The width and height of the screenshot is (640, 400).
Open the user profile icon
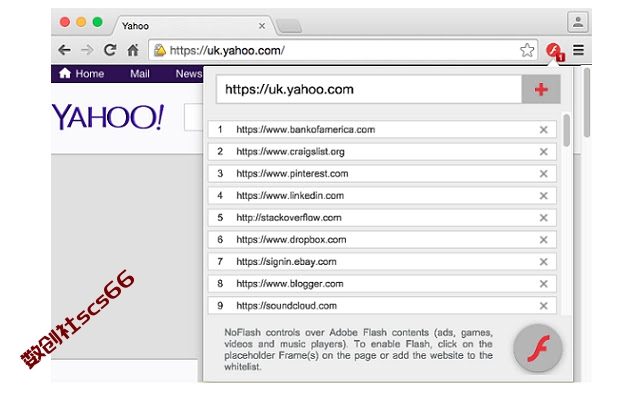[578, 22]
